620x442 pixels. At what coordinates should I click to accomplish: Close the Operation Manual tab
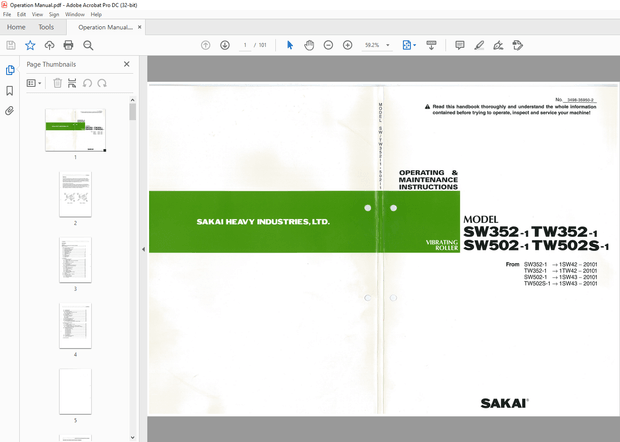140,27
